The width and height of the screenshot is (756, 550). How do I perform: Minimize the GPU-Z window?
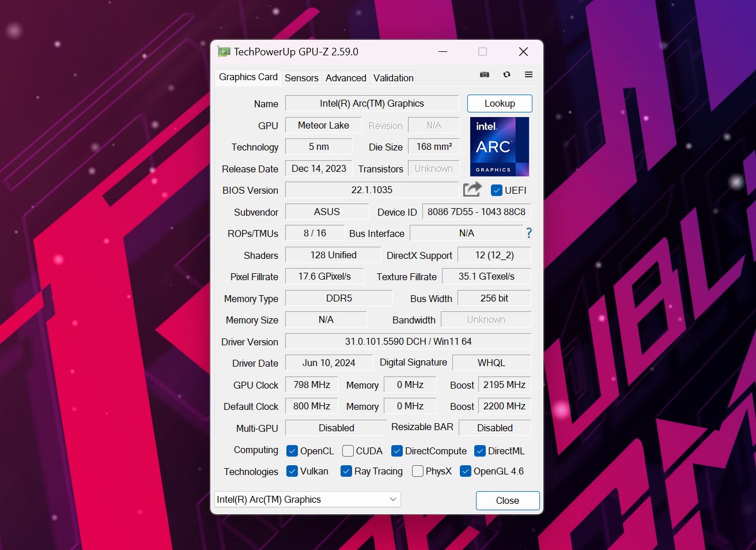[x=443, y=51]
